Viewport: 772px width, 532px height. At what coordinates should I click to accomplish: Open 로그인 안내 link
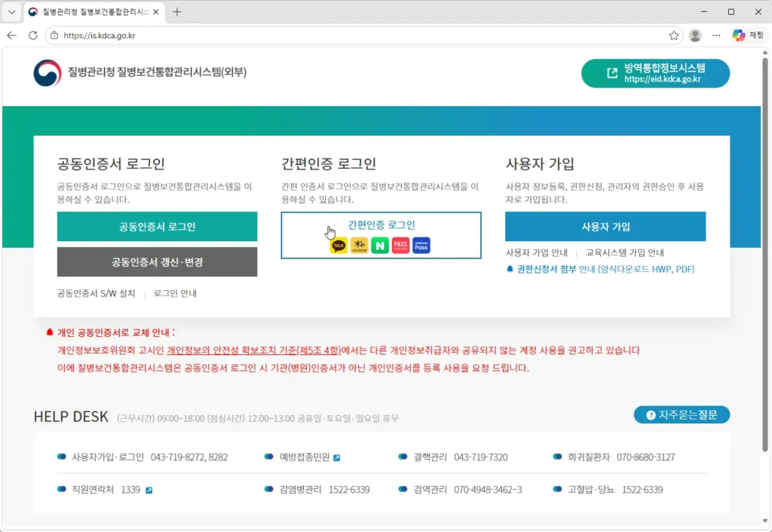175,293
